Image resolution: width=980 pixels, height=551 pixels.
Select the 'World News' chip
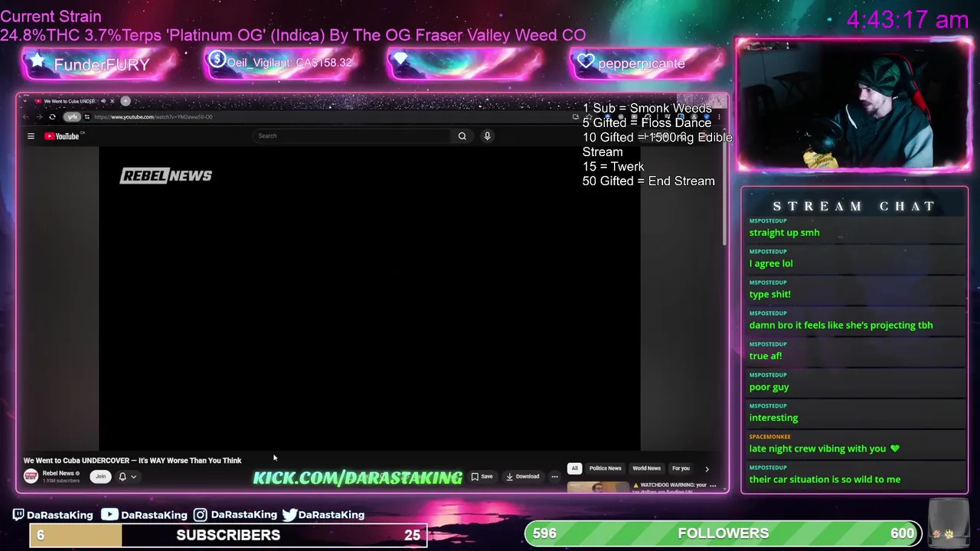pyautogui.click(x=646, y=468)
